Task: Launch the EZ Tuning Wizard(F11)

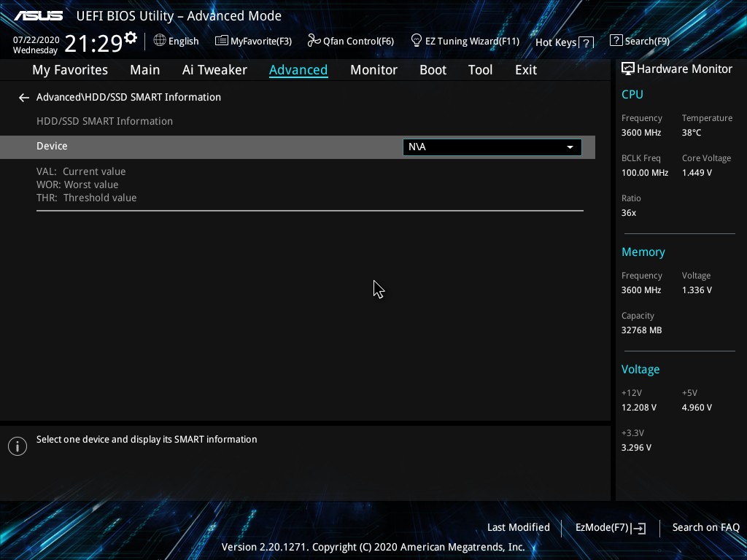Action: 465,41
